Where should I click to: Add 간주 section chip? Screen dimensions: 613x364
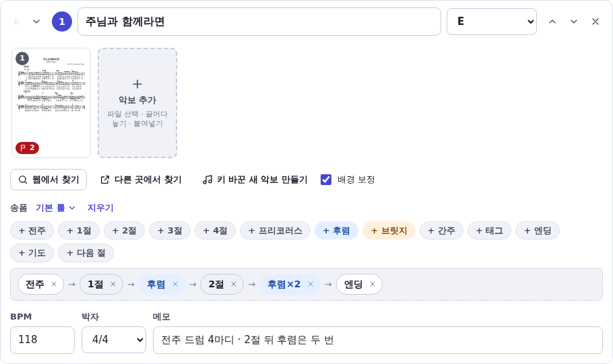[x=441, y=230]
